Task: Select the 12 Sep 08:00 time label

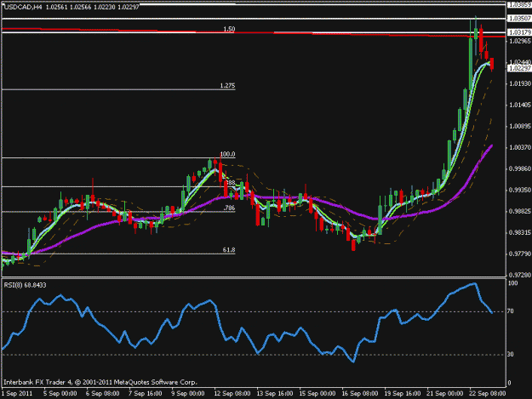Action: coord(232,394)
